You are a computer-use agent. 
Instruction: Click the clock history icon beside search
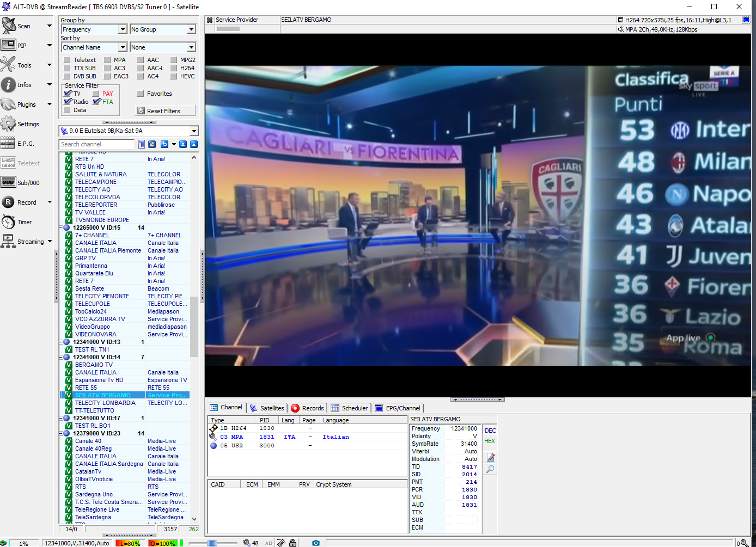point(152,144)
